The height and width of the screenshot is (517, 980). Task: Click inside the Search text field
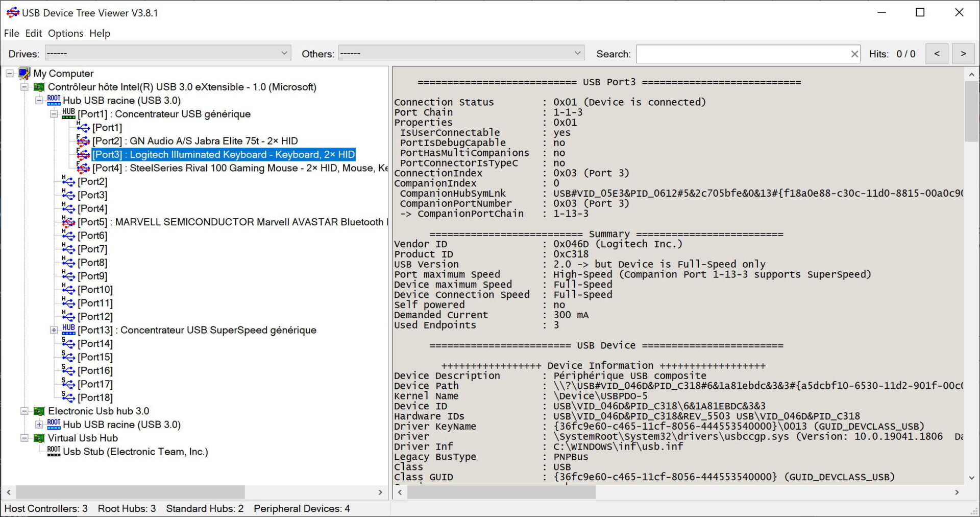coord(743,54)
